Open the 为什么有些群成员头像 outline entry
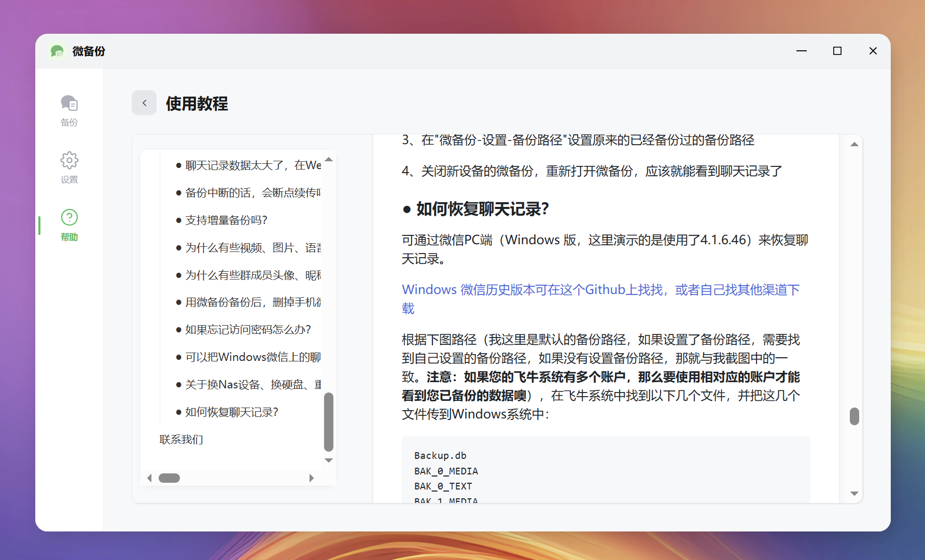 tap(249, 275)
